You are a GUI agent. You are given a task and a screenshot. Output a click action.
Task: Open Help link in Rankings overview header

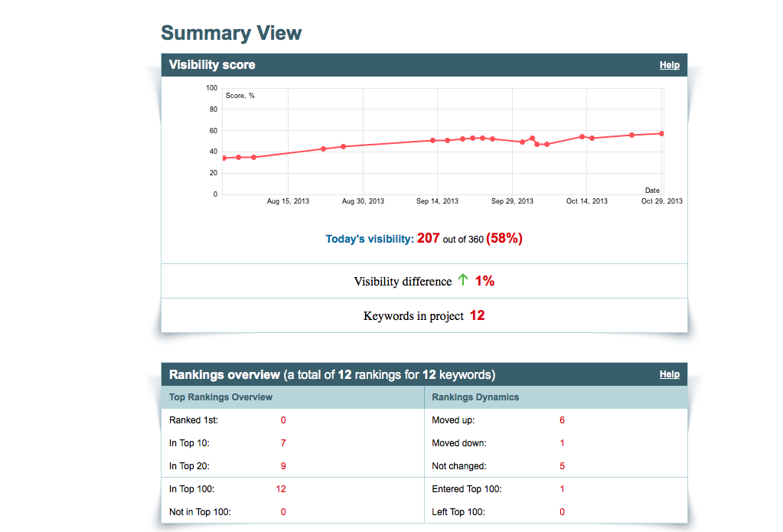pos(669,374)
